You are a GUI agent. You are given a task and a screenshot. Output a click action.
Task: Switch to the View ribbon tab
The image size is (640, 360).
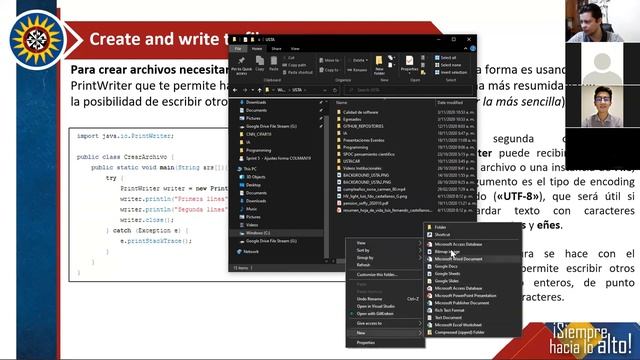tap(295, 49)
